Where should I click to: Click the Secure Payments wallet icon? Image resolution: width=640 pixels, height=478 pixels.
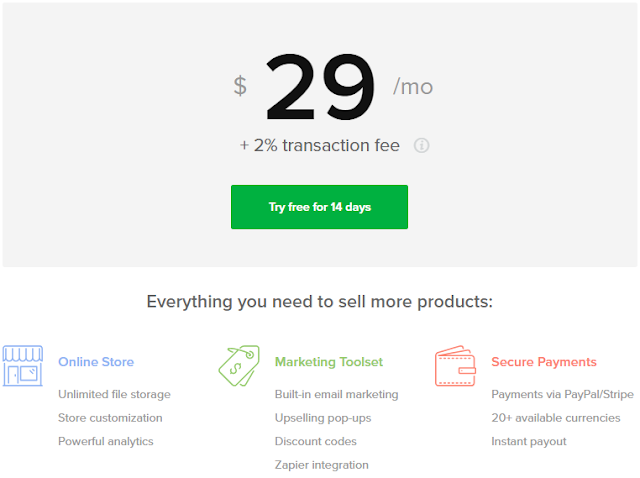455,366
